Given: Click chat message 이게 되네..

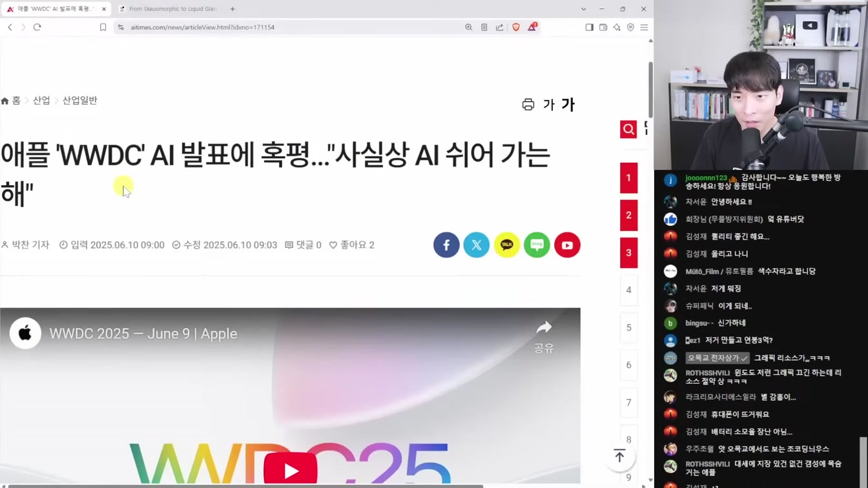Looking at the screenshot, I should [x=735, y=306].
